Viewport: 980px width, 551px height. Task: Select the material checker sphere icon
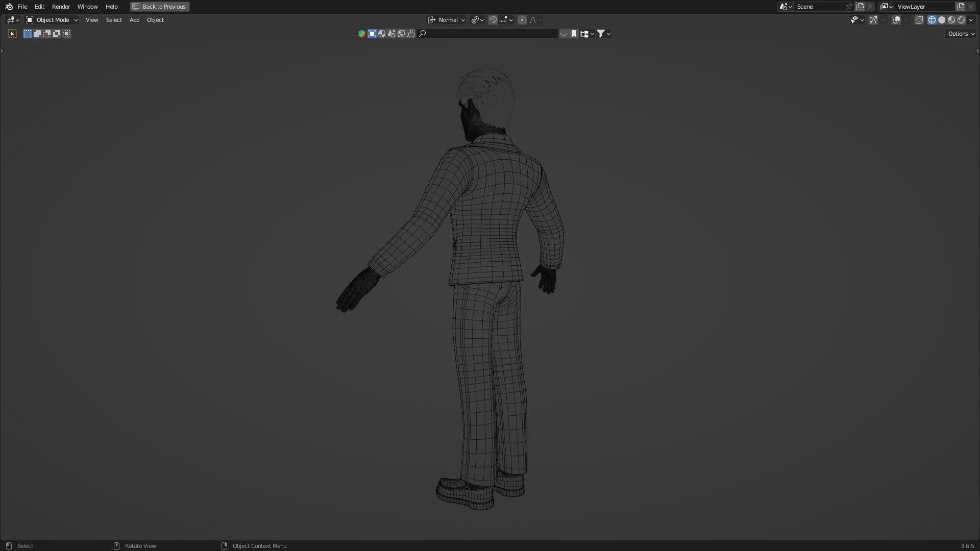tap(382, 34)
